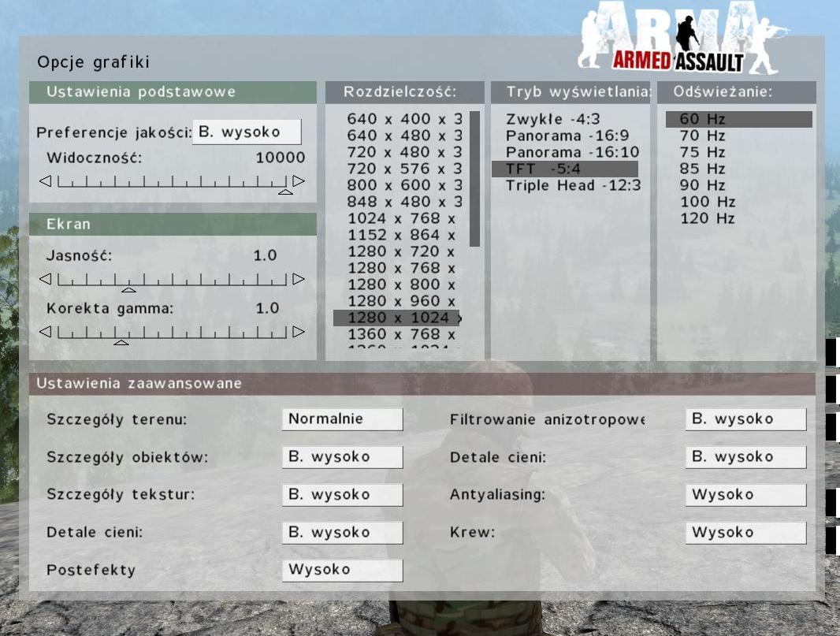Image resolution: width=840 pixels, height=636 pixels.
Task: Expand the Antyaliasing quality dropdown
Action: coord(745,495)
